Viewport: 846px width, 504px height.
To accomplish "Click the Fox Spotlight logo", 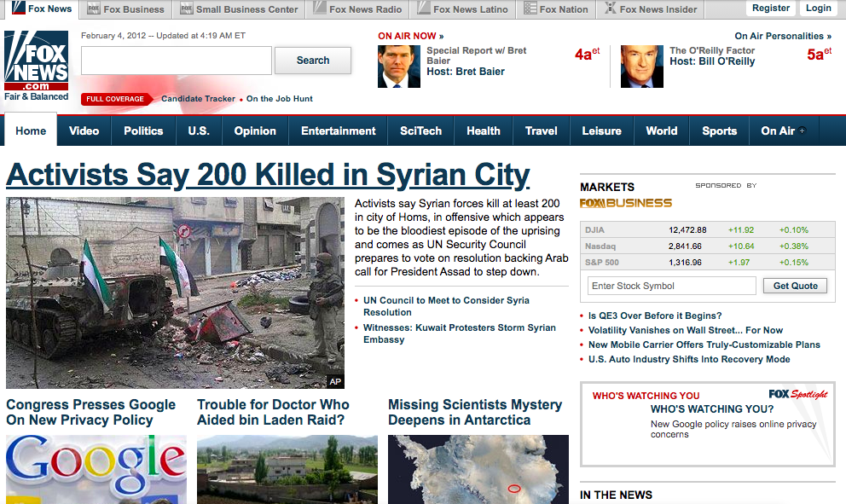I will click(797, 394).
